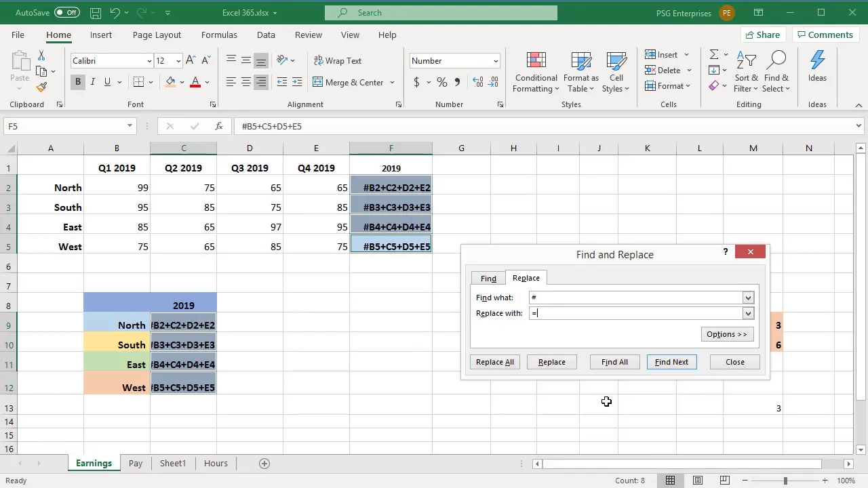Image resolution: width=868 pixels, height=488 pixels.
Task: Click the Save icon in title bar
Action: [x=96, y=13]
